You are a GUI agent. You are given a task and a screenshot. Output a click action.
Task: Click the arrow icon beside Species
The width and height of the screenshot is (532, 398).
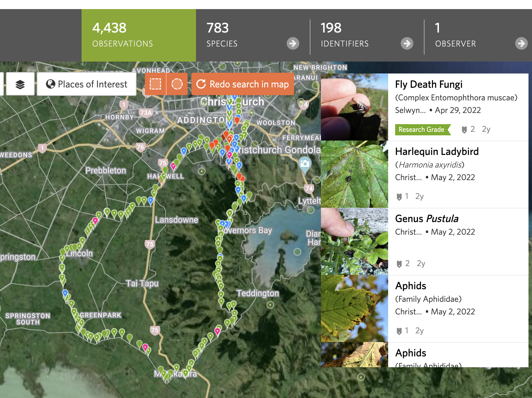tap(293, 43)
